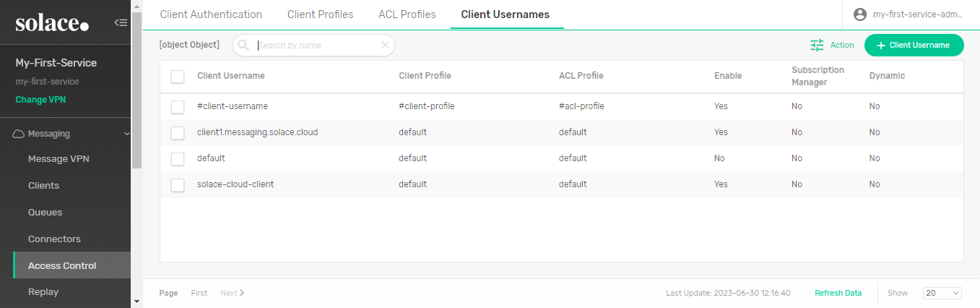
Task: Collapse the Messaging section chevron
Action: click(127, 134)
